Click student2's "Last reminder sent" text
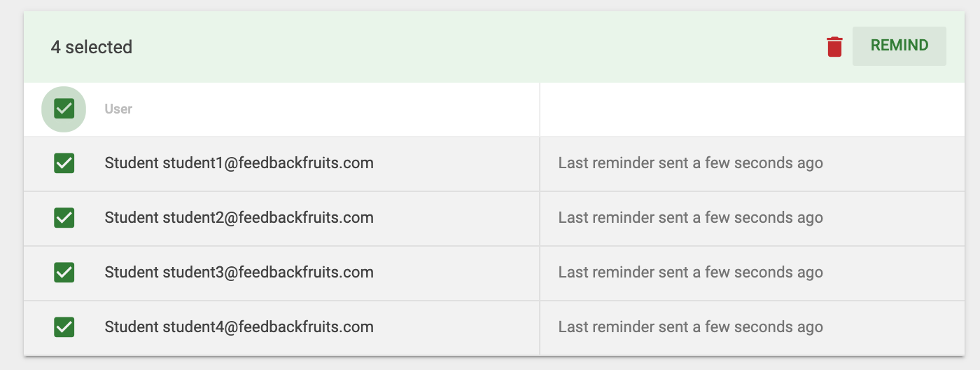The width and height of the screenshot is (980, 370). (690, 218)
